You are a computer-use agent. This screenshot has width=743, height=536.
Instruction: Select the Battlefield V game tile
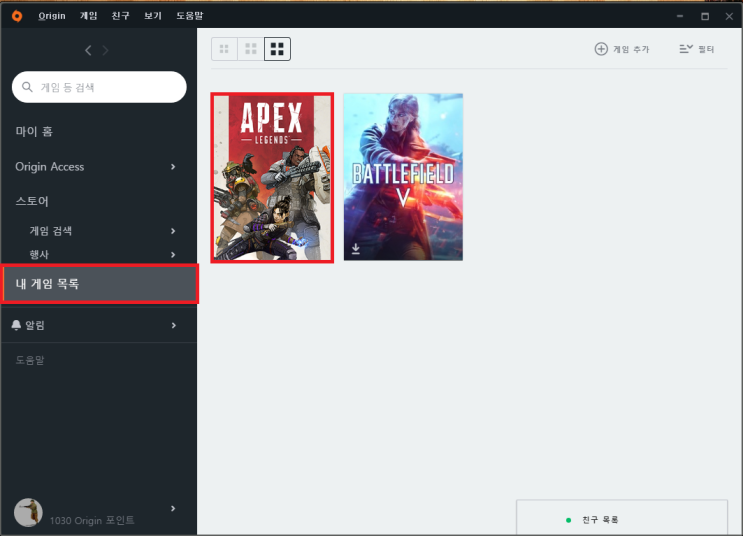tap(403, 177)
